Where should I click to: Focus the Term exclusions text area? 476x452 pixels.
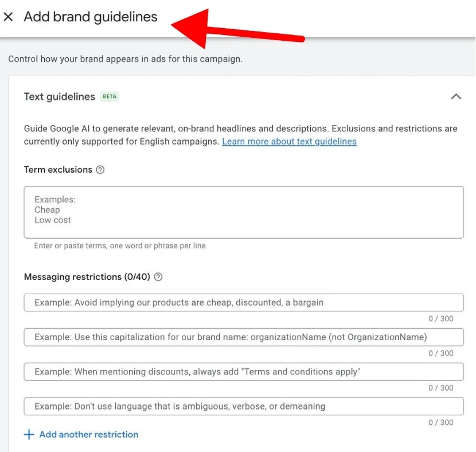click(243, 212)
